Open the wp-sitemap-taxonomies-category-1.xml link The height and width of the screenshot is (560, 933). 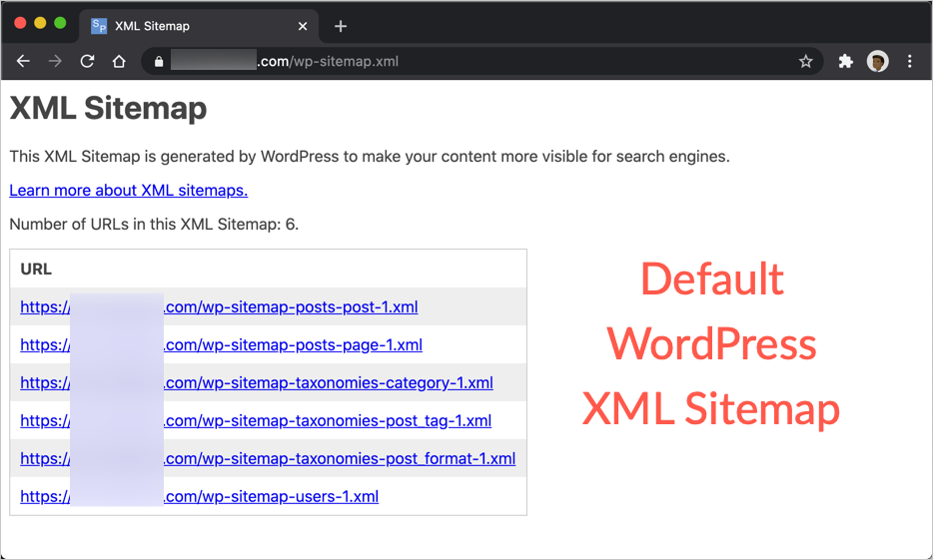click(x=257, y=383)
